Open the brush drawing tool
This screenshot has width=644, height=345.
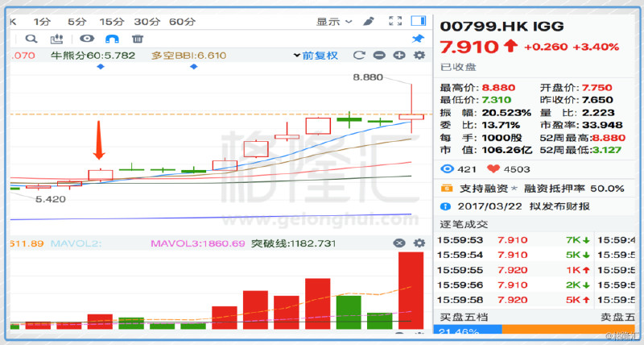coord(369,21)
